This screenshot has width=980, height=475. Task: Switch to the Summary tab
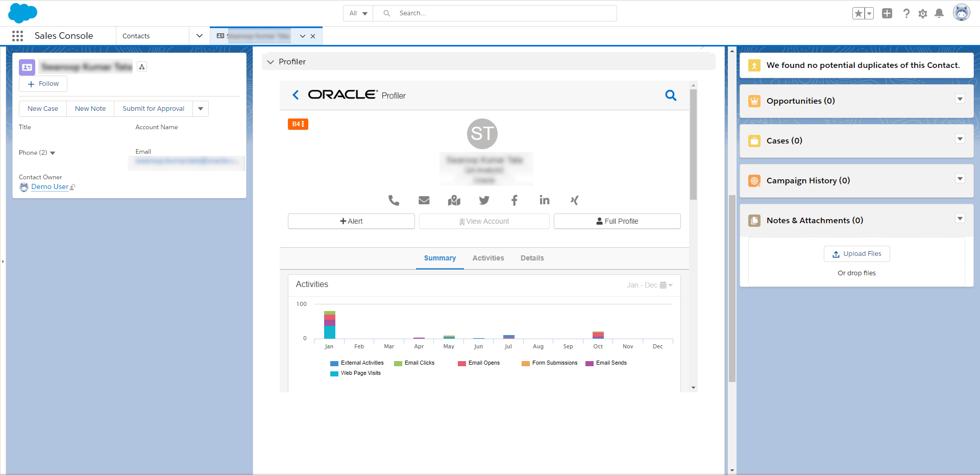[440, 258]
